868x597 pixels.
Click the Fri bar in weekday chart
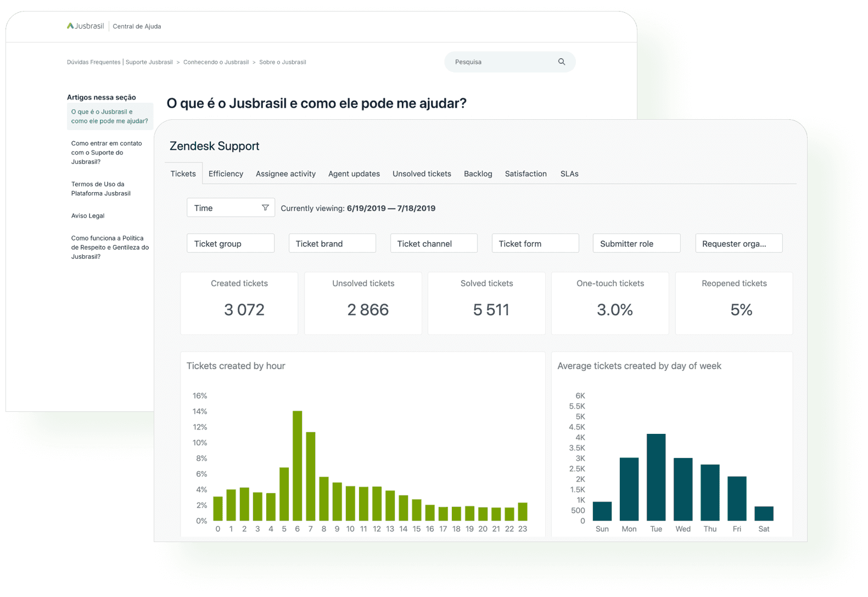pyautogui.click(x=737, y=499)
